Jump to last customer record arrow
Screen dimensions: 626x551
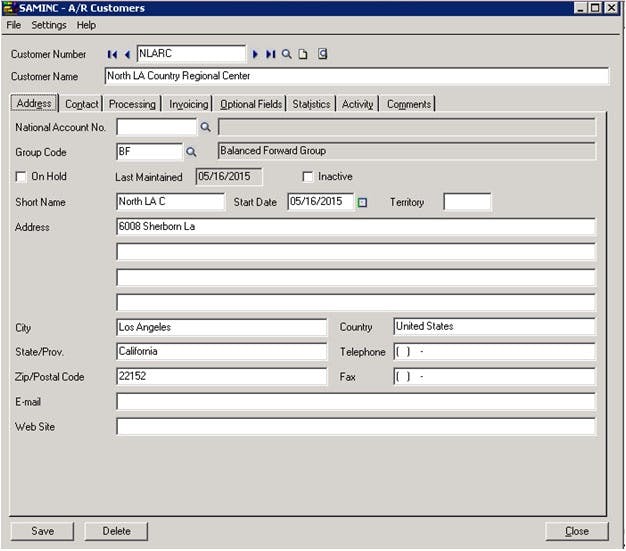(271, 54)
